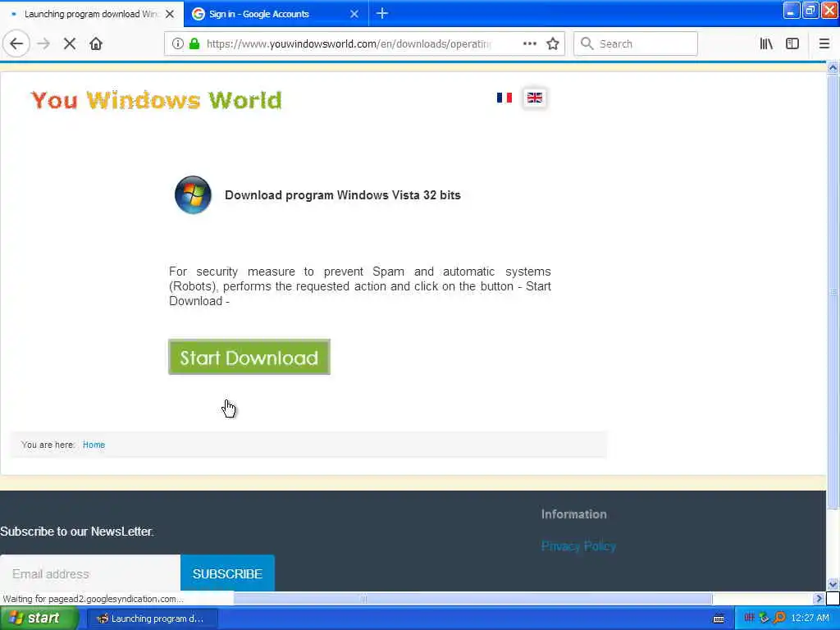
Task: Click the Launching program taskbar button
Action: click(x=152, y=619)
